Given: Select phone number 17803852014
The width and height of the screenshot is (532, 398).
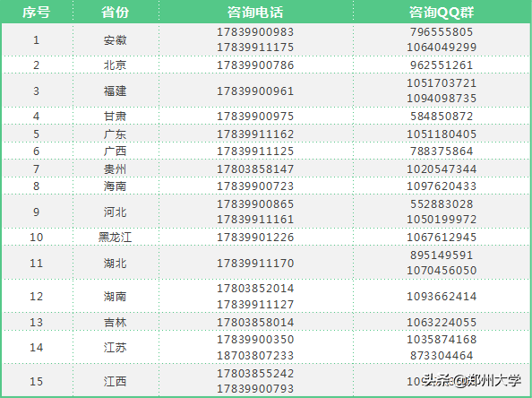Looking at the screenshot, I should point(255,289).
